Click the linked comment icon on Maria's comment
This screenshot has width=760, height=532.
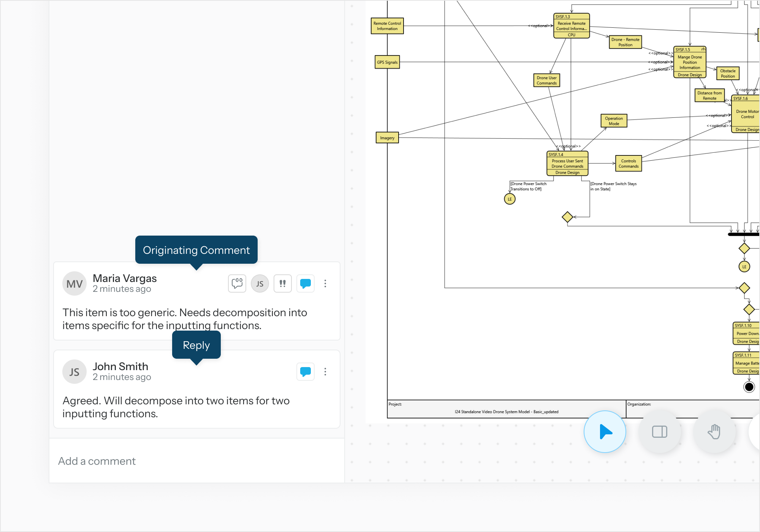237,283
